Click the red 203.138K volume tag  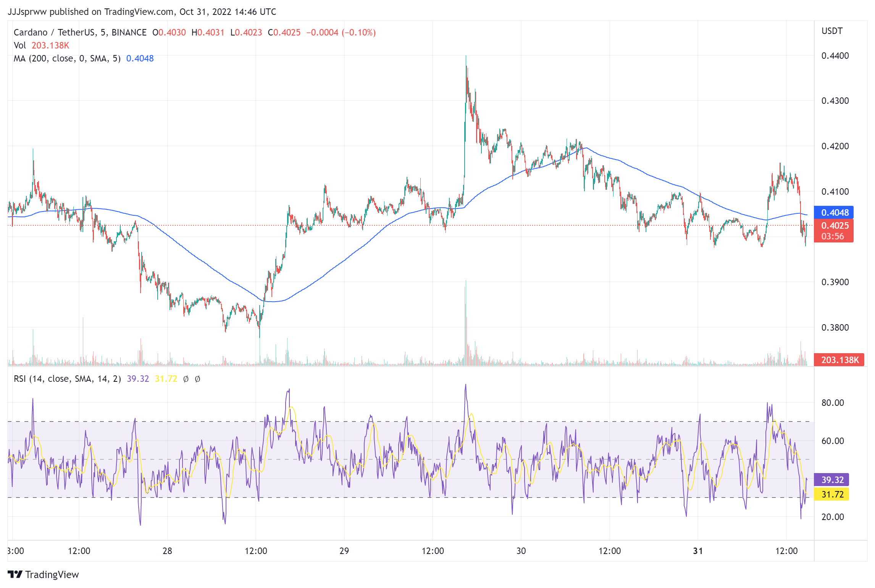coord(839,360)
